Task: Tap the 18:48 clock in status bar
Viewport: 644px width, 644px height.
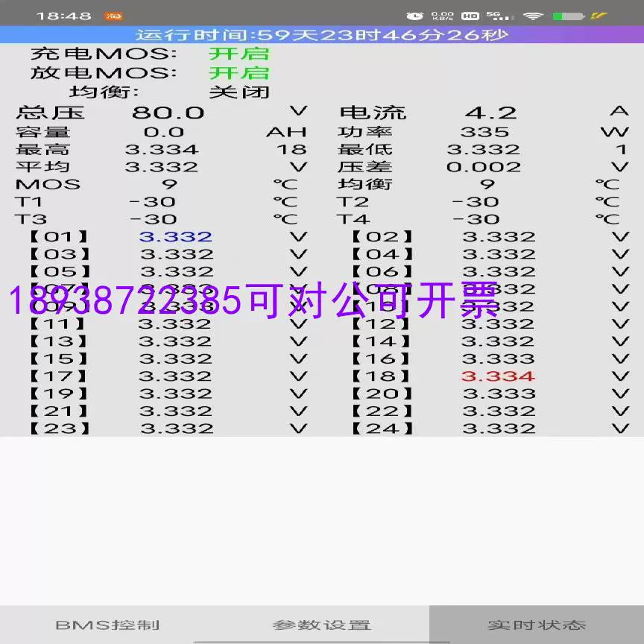Action: [63, 16]
